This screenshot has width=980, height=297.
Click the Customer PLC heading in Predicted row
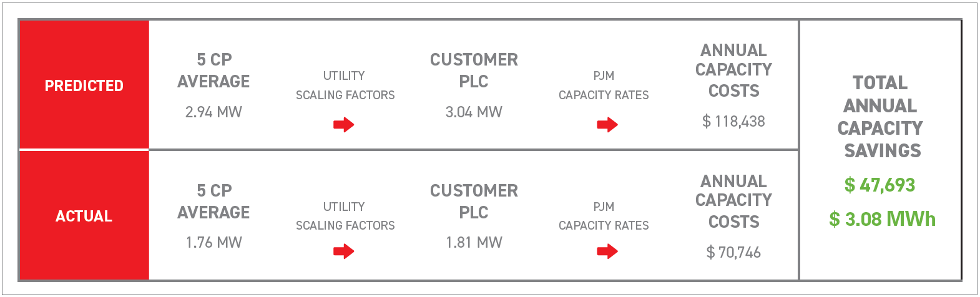click(474, 71)
